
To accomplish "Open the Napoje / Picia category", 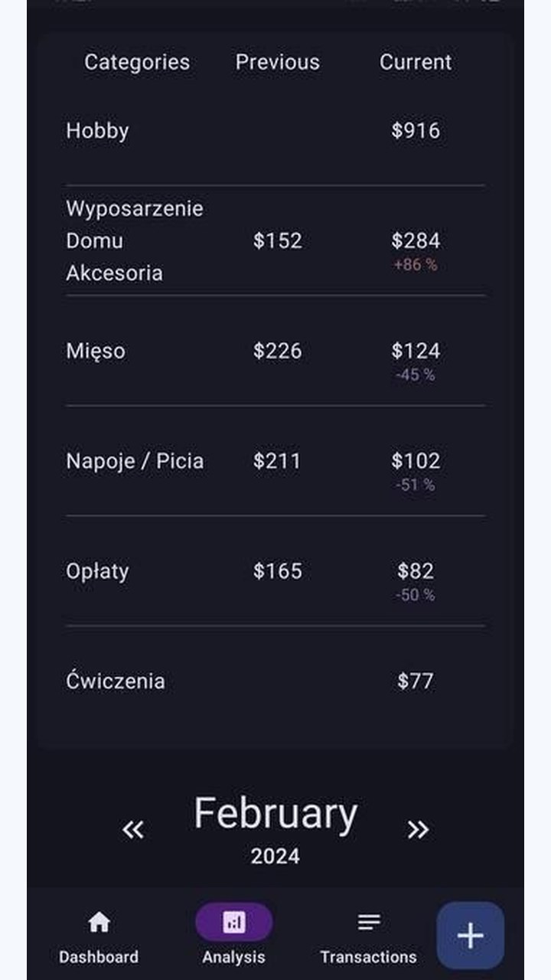I will pyautogui.click(x=275, y=461).
